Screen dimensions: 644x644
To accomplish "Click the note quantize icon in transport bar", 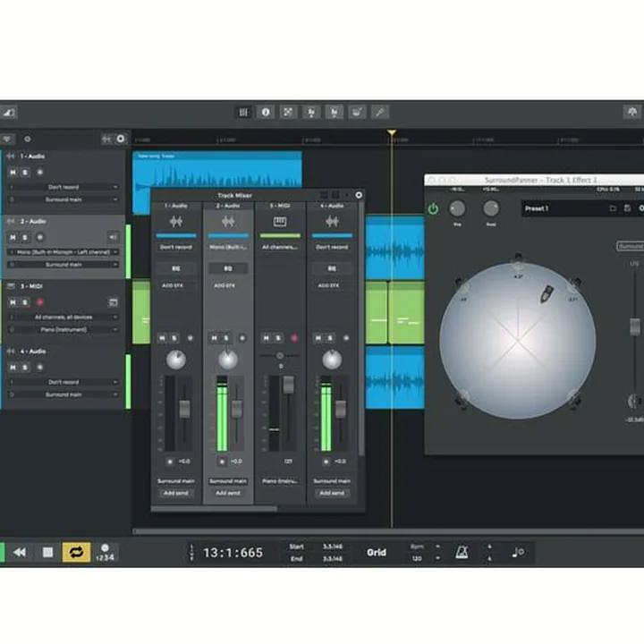I will pos(518,553).
